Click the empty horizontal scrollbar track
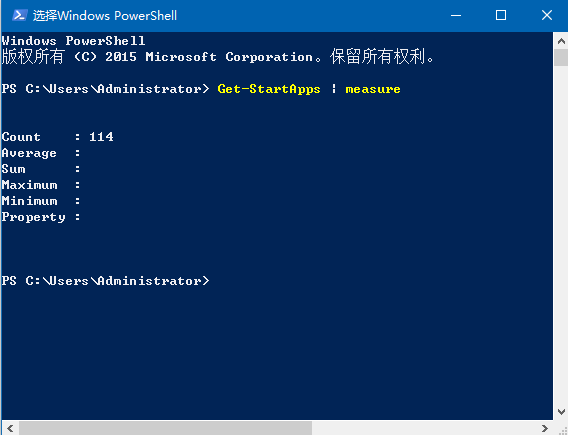The width and height of the screenshot is (568, 435). tap(424, 428)
